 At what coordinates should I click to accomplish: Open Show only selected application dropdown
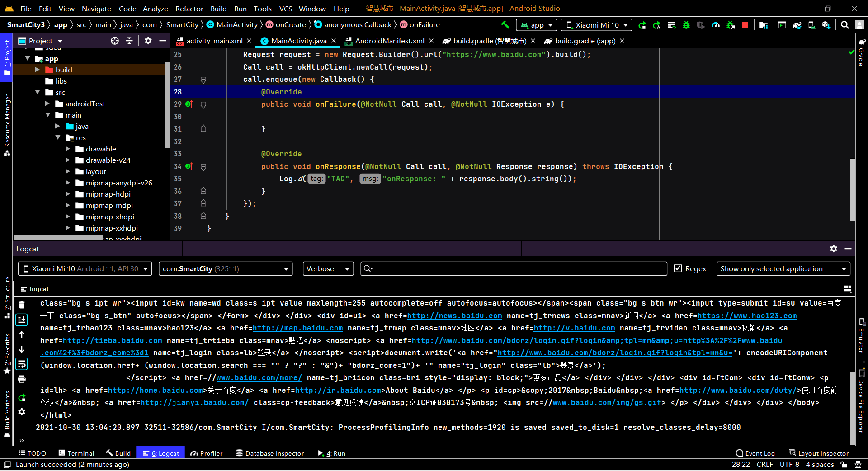(x=783, y=268)
